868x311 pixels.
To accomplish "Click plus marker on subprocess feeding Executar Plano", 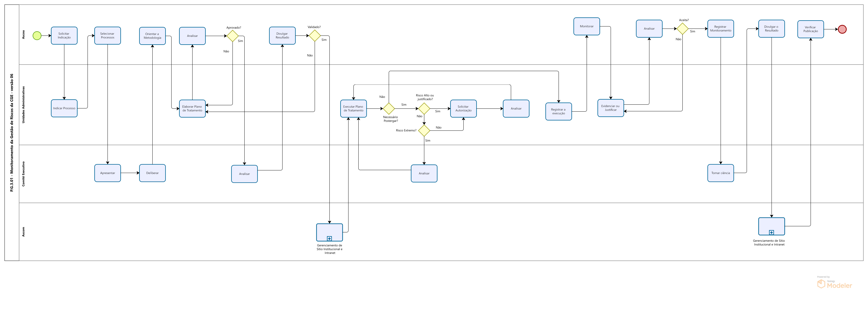I will click(x=329, y=238).
